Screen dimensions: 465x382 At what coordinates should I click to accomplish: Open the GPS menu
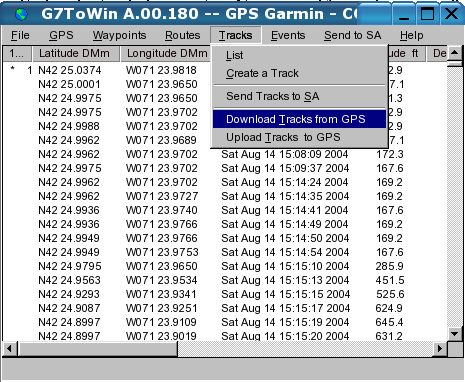(61, 35)
